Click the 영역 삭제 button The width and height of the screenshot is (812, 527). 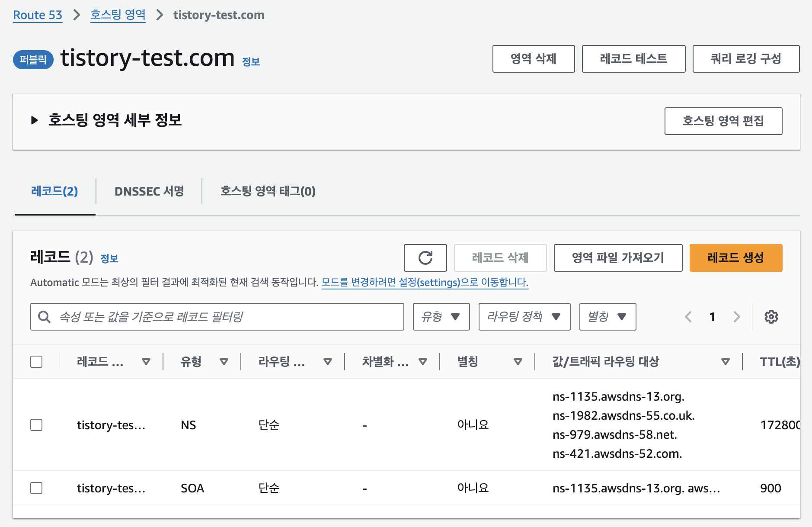click(x=534, y=59)
